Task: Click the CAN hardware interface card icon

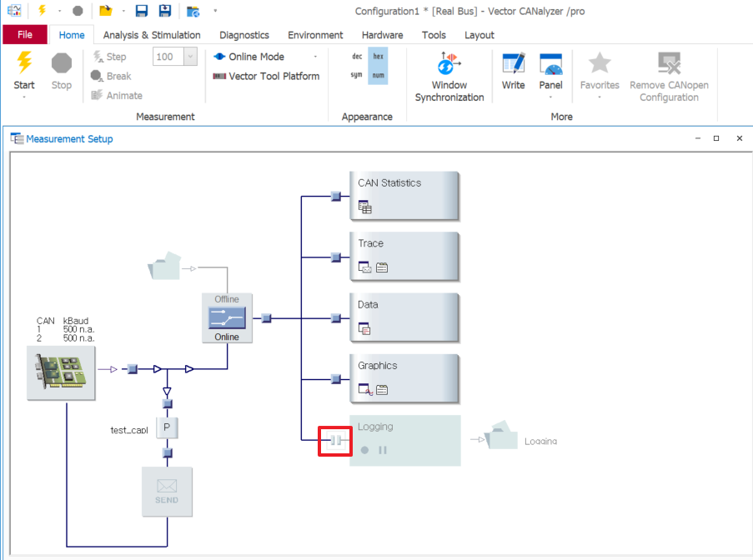Action: click(x=61, y=372)
